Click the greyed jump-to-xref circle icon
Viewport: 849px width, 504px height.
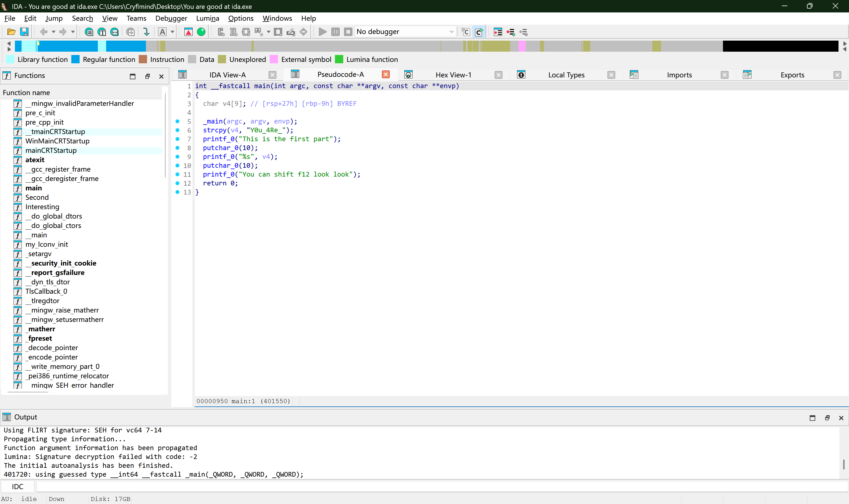[130, 32]
